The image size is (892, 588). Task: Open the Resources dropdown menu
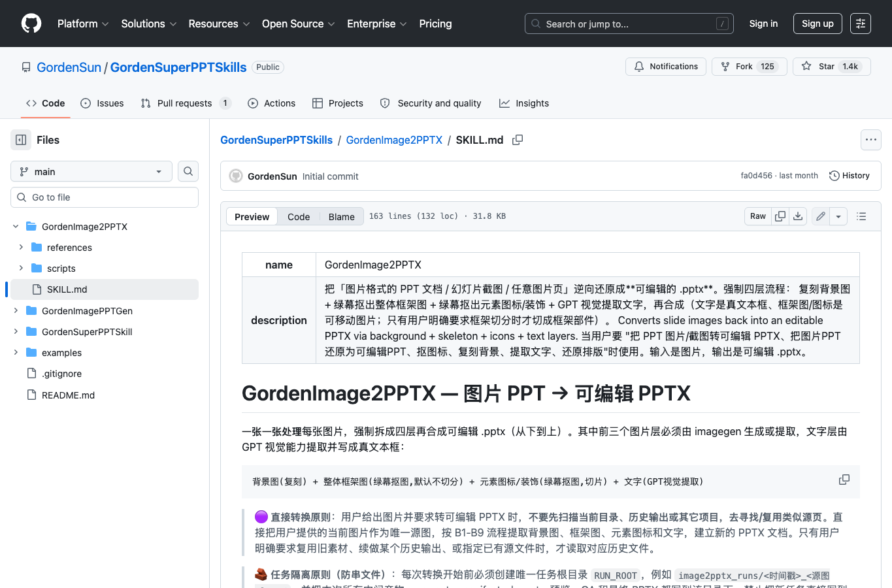coord(219,24)
